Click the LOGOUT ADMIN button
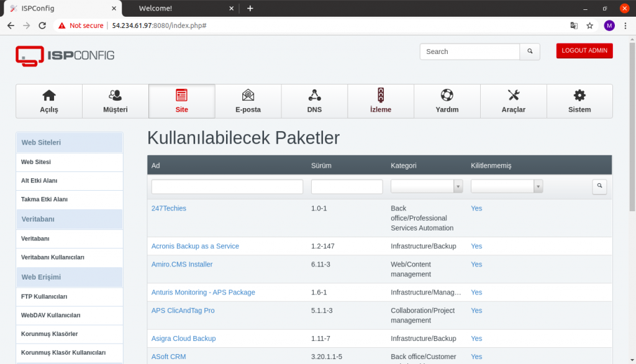The width and height of the screenshot is (636, 364). click(584, 51)
